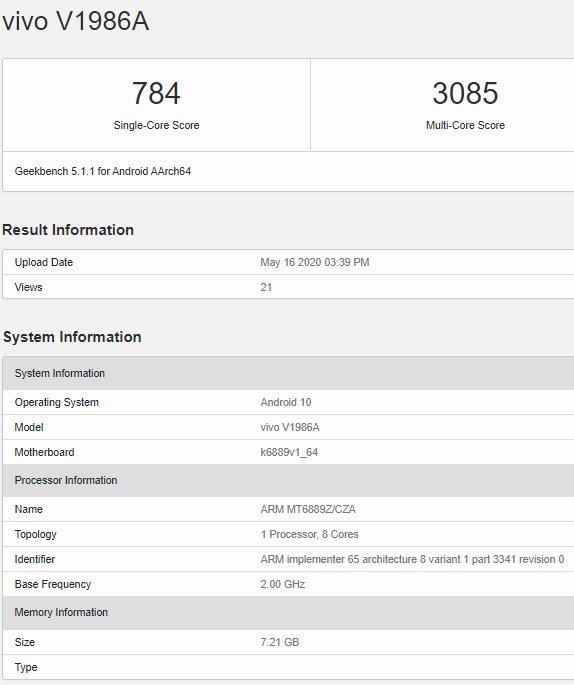
Task: Click the date 'May 16 2020 03:39 PM'
Action: [315, 262]
